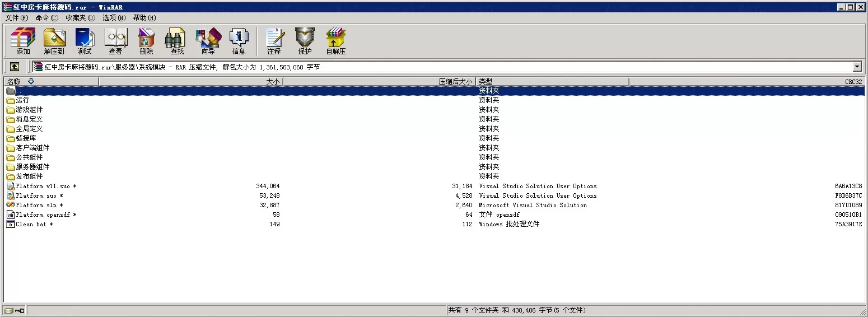868x317 pixels.
Task: Sort by 名称 column header
Action: tap(51, 82)
